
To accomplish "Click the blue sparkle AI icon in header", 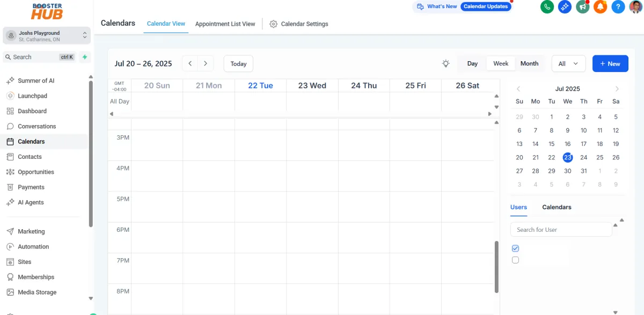I will (565, 7).
